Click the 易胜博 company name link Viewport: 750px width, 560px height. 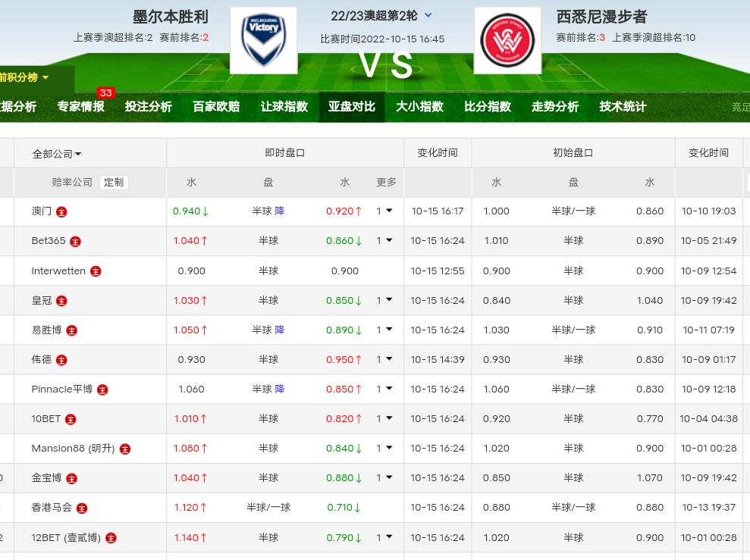pyautogui.click(x=46, y=330)
